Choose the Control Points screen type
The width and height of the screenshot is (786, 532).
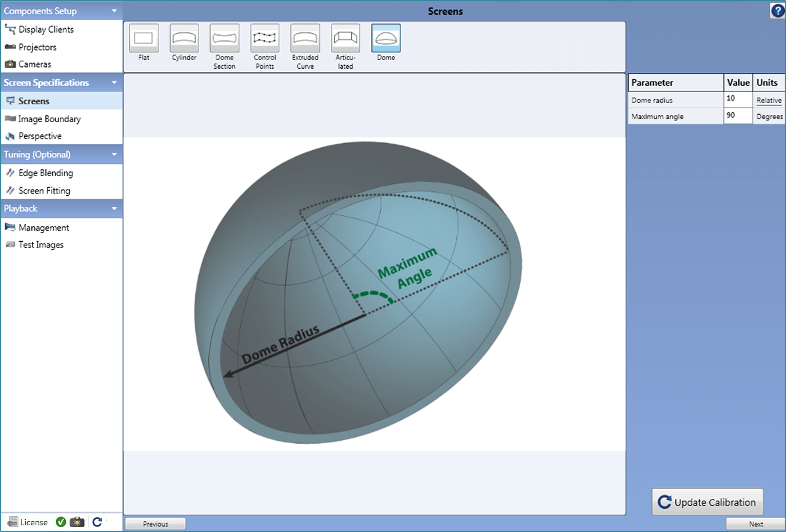[265, 38]
